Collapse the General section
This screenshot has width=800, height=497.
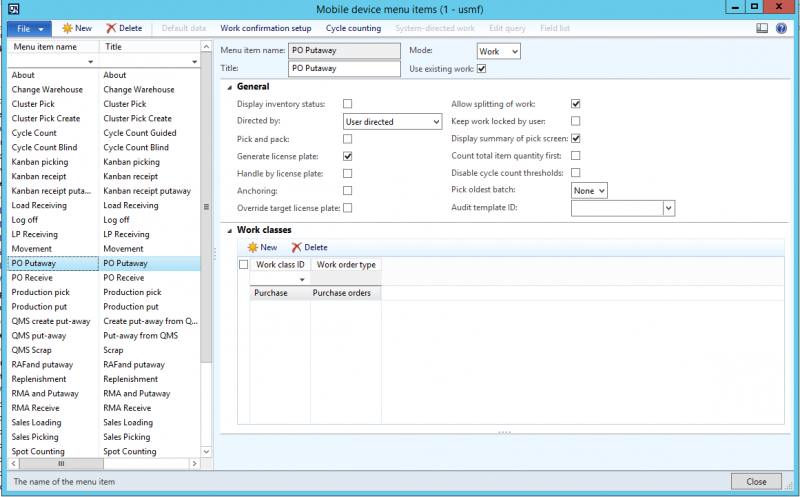click(230, 87)
